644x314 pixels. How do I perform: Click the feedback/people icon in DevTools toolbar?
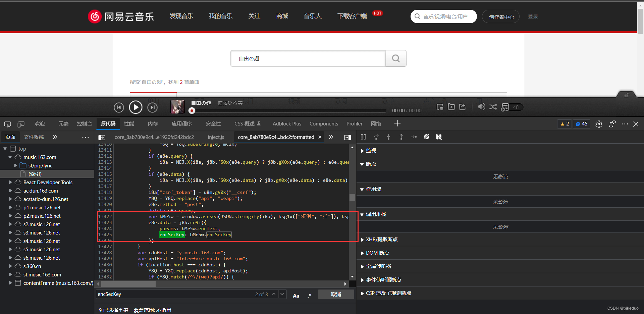click(x=612, y=124)
